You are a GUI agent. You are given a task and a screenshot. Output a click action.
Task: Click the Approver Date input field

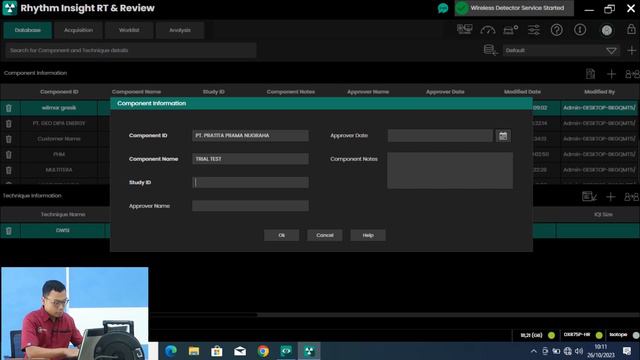pyautogui.click(x=440, y=136)
